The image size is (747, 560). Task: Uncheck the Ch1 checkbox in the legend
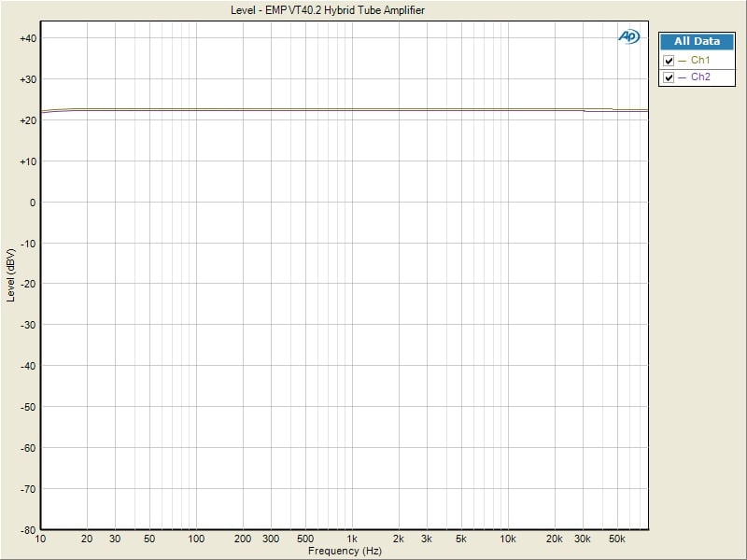pyautogui.click(x=669, y=61)
